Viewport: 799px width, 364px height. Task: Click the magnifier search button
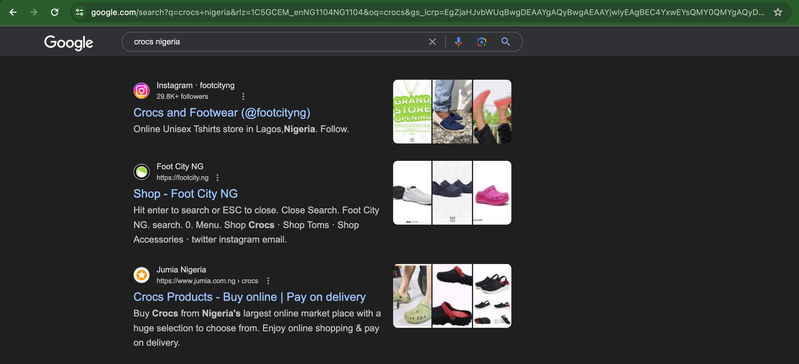[505, 42]
